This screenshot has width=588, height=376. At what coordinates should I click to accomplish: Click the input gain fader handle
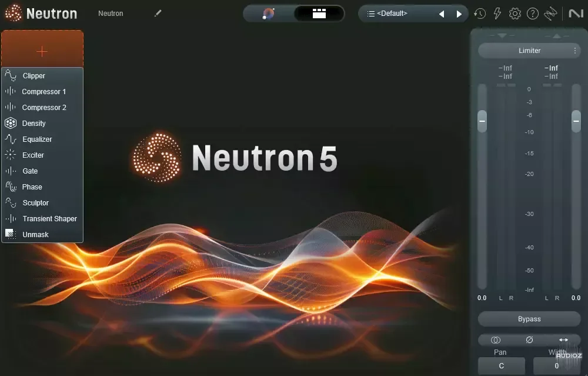click(x=482, y=121)
